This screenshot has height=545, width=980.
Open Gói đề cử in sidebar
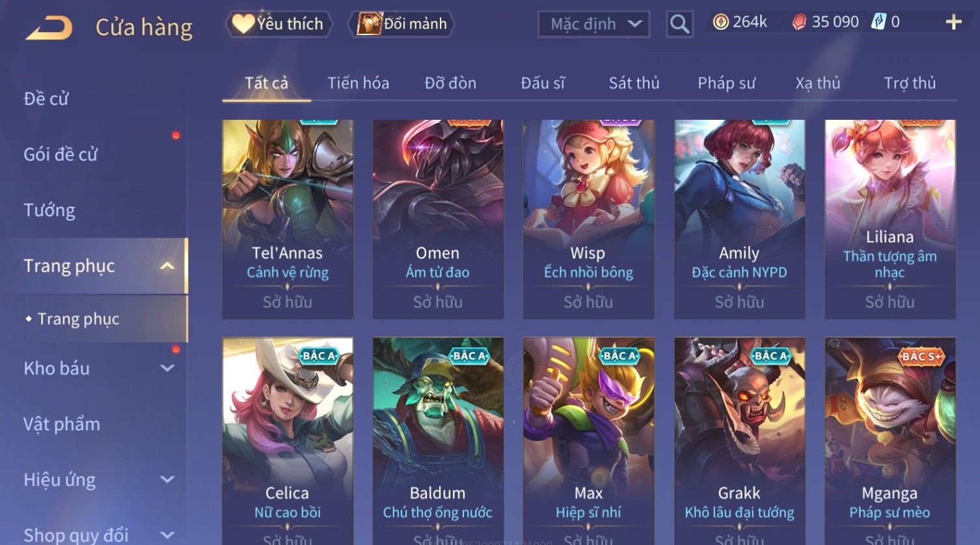tap(61, 154)
